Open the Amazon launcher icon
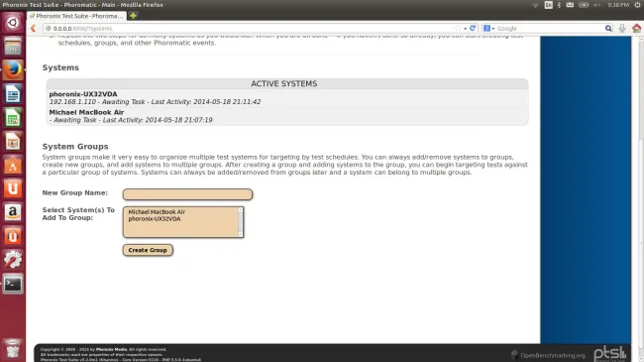This screenshot has width=644, height=362. click(12, 212)
